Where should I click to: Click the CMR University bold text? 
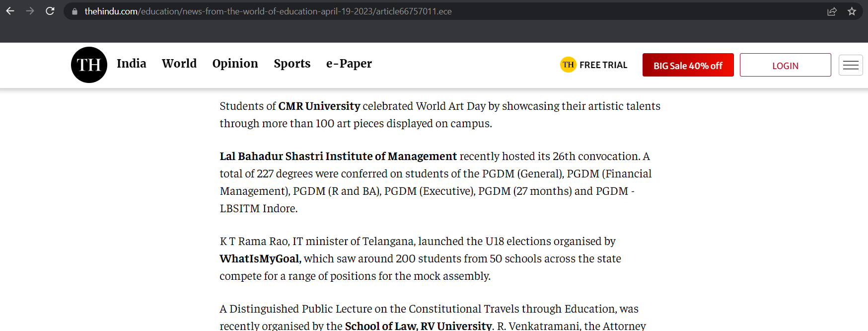click(x=319, y=106)
